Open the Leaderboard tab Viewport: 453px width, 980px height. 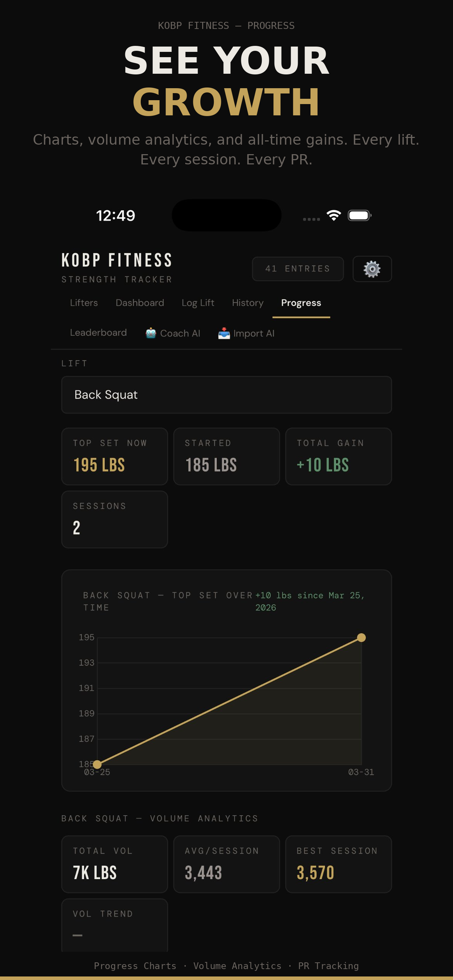point(98,333)
